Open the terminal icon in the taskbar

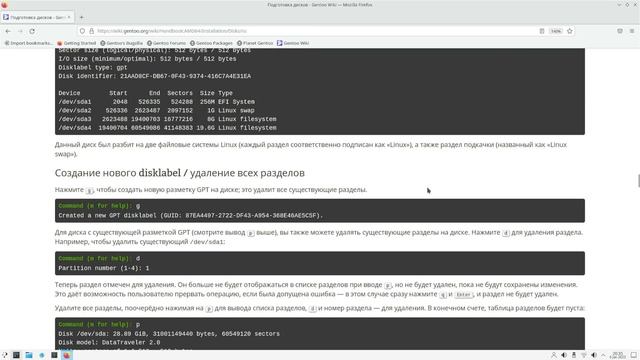coord(16,355)
